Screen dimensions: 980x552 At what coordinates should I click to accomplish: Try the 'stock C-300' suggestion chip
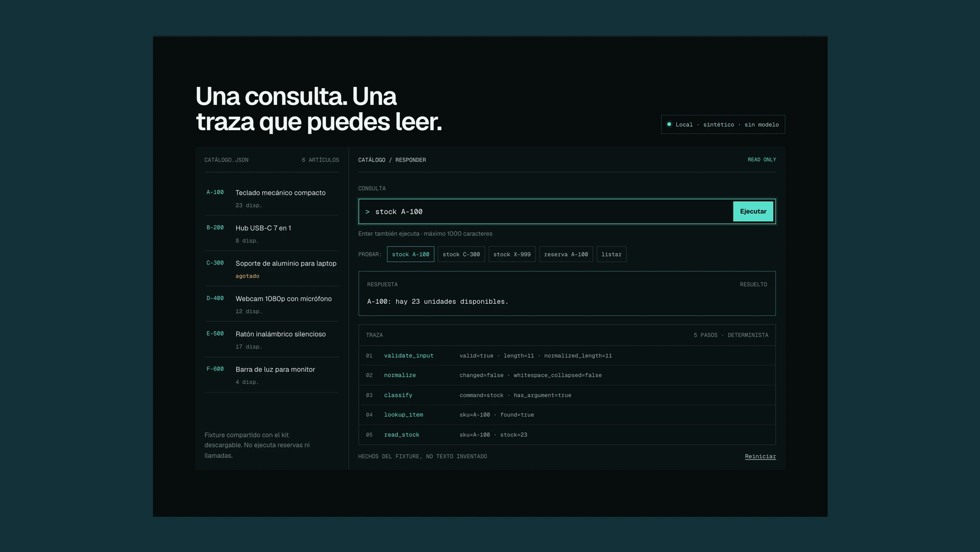coord(461,254)
